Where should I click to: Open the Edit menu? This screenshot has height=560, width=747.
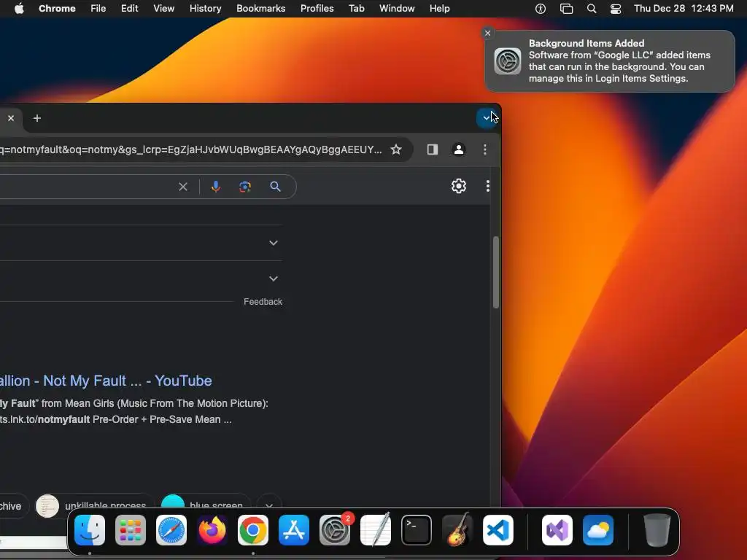(129, 9)
